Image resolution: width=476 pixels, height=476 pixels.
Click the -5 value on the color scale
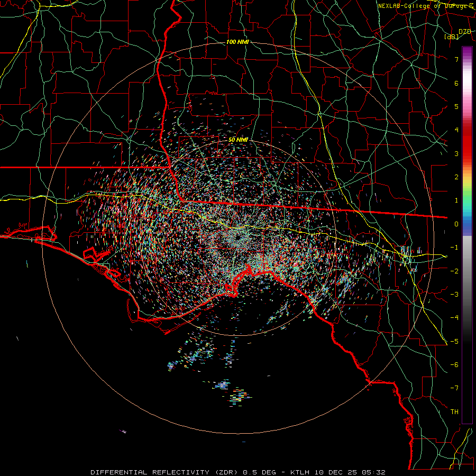pyautogui.click(x=454, y=341)
